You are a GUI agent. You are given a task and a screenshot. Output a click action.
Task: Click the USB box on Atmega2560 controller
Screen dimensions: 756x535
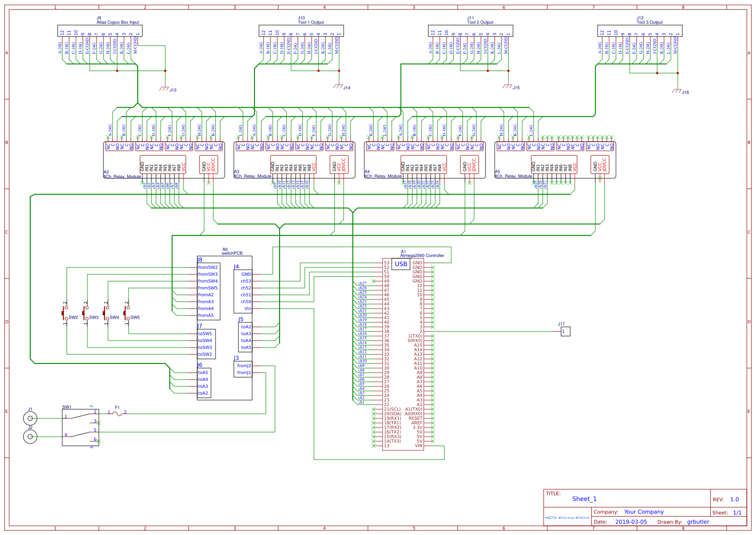(401, 264)
